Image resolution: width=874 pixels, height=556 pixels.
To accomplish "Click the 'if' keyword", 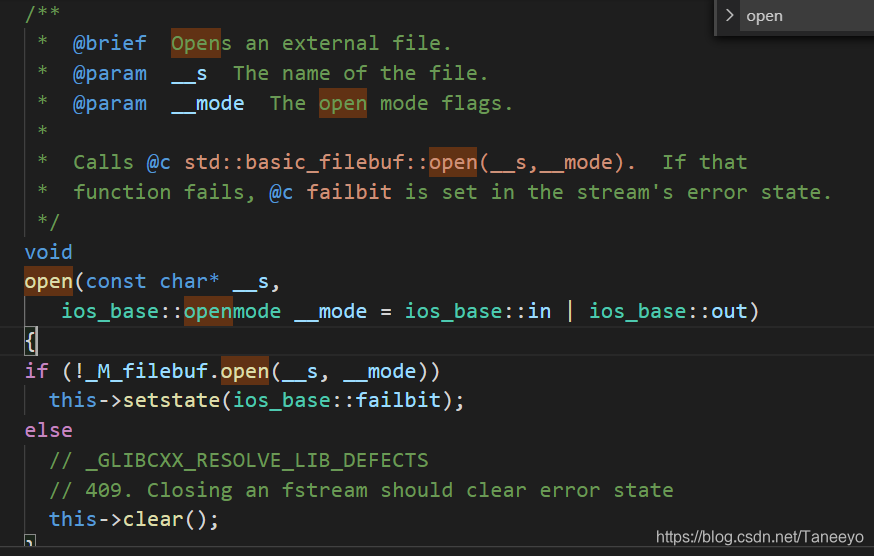I will 36,371.
